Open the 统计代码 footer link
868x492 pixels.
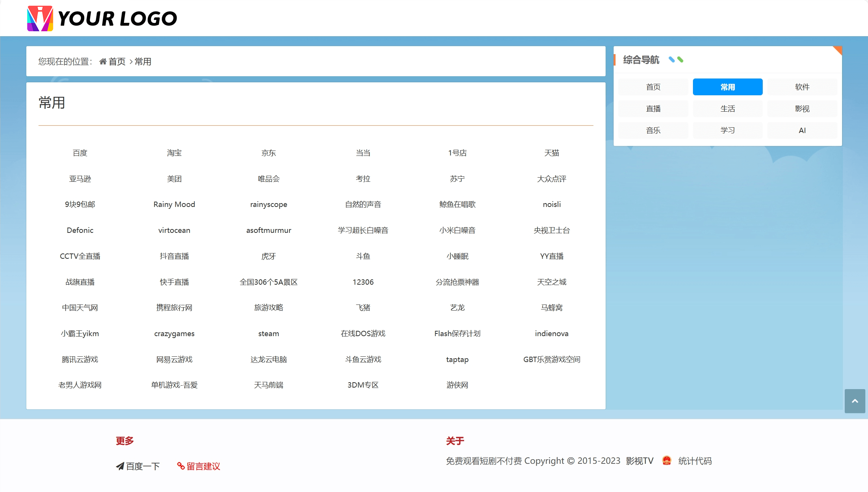(x=695, y=461)
